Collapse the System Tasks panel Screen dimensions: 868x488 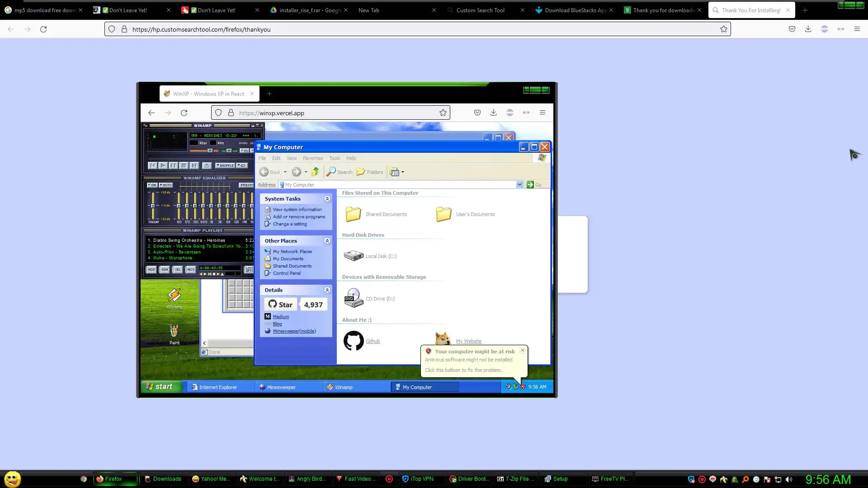327,199
